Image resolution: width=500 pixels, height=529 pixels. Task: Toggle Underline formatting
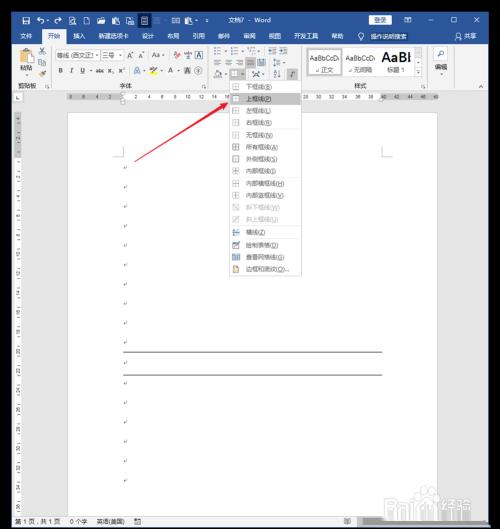tap(82, 71)
